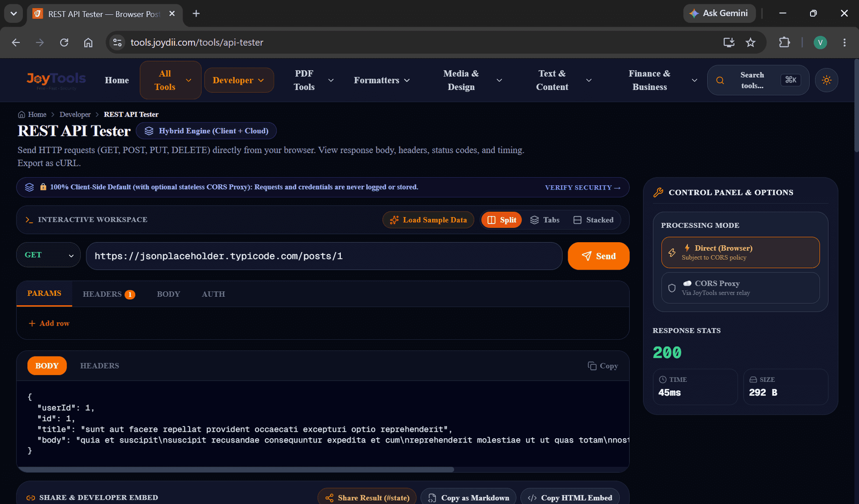Open the Chrome profile avatar V
Viewport: 859px width, 504px height.
[820, 42]
